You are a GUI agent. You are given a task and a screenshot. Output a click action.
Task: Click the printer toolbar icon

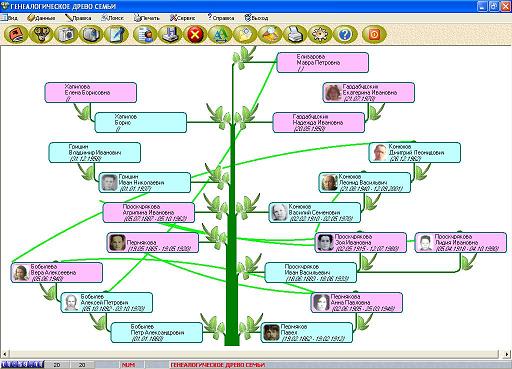click(295, 34)
